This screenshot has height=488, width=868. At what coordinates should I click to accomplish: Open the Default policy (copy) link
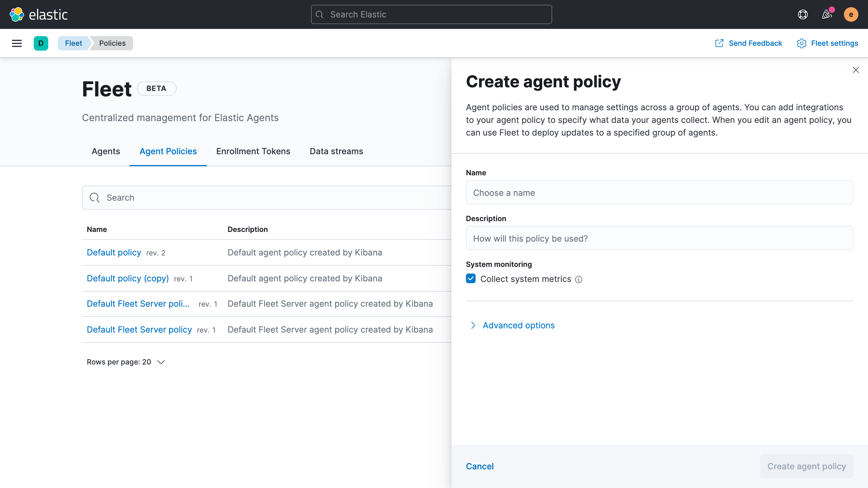point(128,279)
